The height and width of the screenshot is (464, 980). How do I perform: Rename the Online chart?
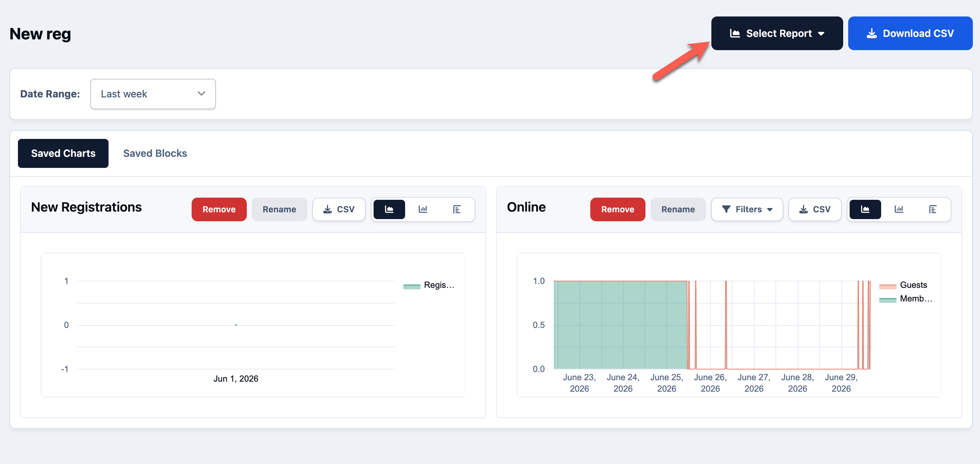(678, 209)
